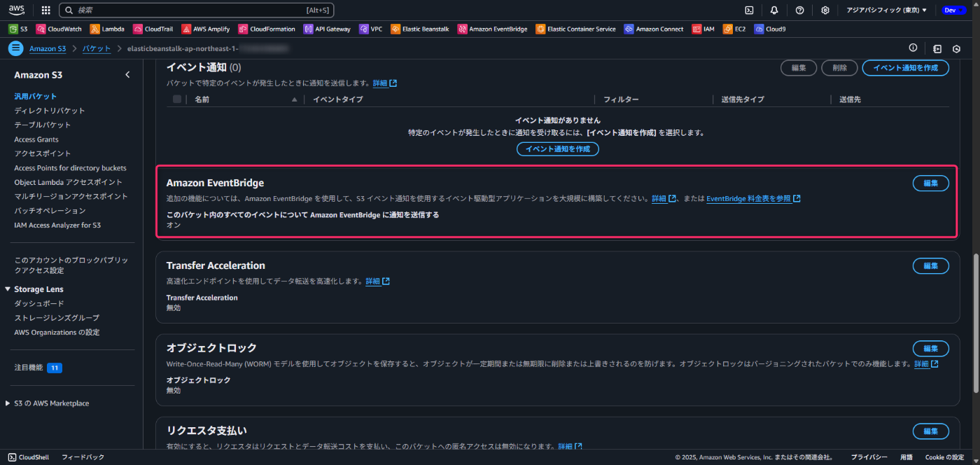The image size is (980, 465).
Task: Open the help question mark icon
Action: (799, 11)
